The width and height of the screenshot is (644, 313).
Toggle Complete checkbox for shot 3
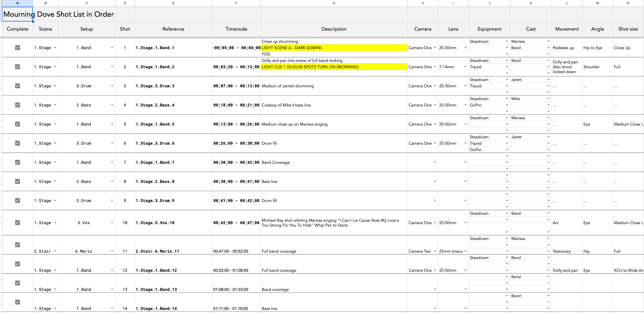point(17,86)
